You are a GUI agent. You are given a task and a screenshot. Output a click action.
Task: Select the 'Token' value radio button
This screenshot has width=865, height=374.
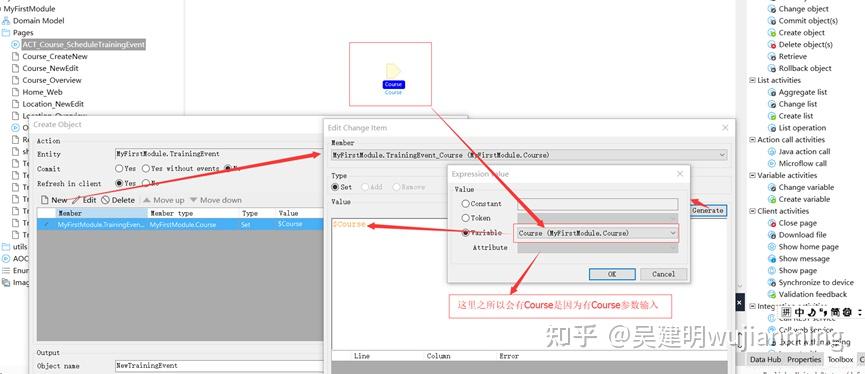(466, 218)
